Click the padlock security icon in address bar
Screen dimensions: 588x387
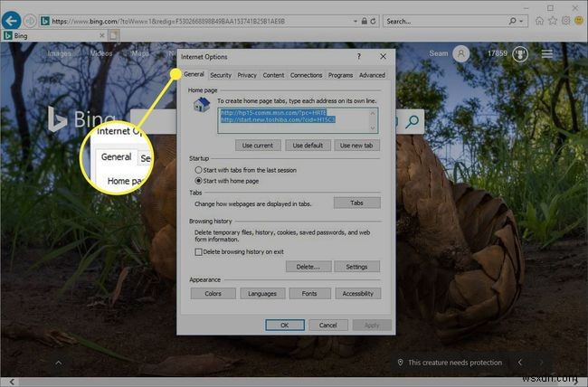click(x=365, y=22)
